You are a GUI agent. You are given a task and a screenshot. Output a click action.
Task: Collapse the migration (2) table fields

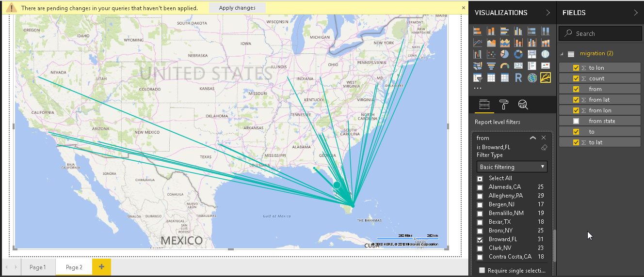pos(562,54)
